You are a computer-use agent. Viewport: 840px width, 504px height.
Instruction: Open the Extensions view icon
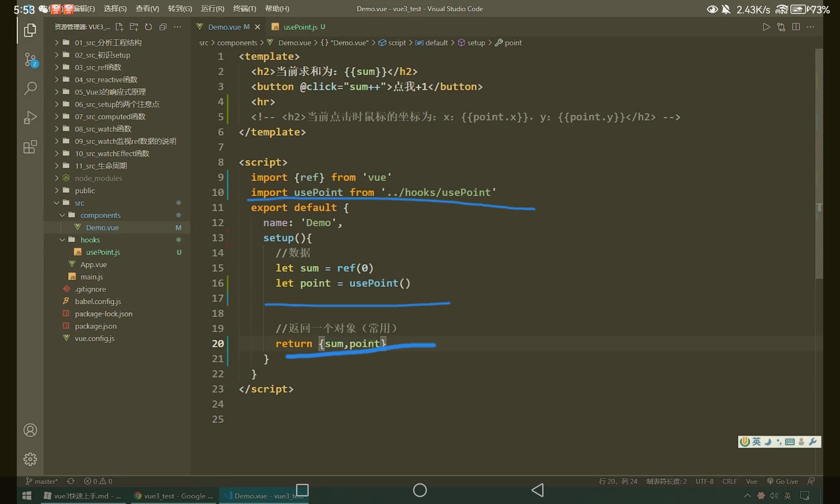click(x=30, y=147)
